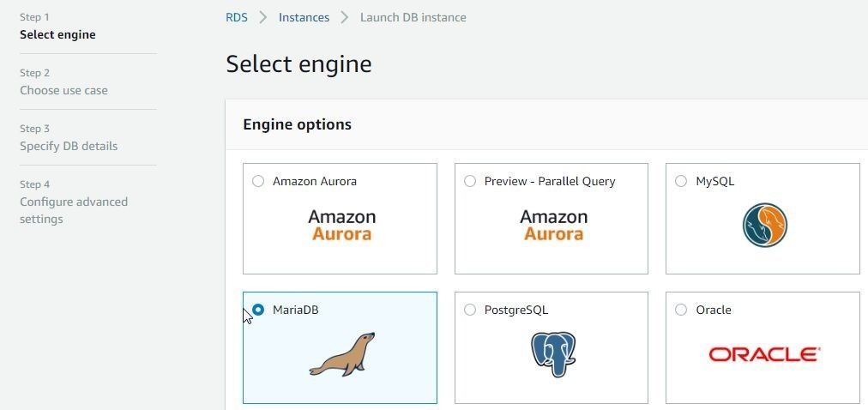Pick the PostgreSQL radio button
This screenshot has height=410, width=868.
tap(470, 310)
